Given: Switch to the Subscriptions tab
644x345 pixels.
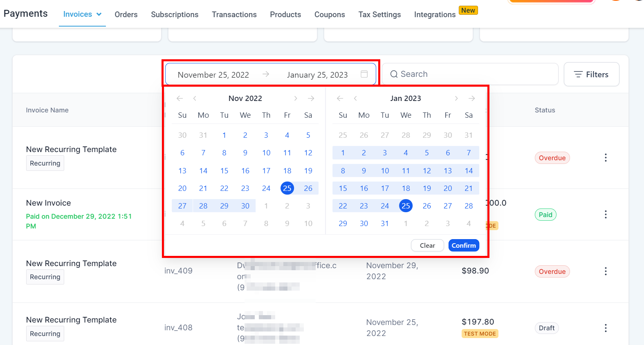Looking at the screenshot, I should (x=175, y=15).
